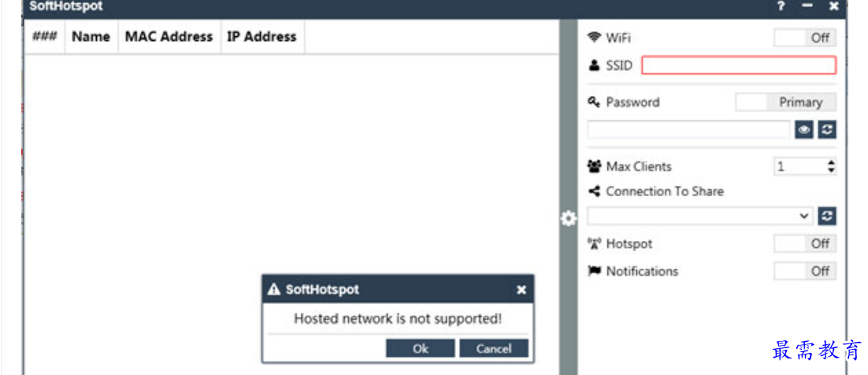Refresh the Connection To Share list

click(827, 216)
